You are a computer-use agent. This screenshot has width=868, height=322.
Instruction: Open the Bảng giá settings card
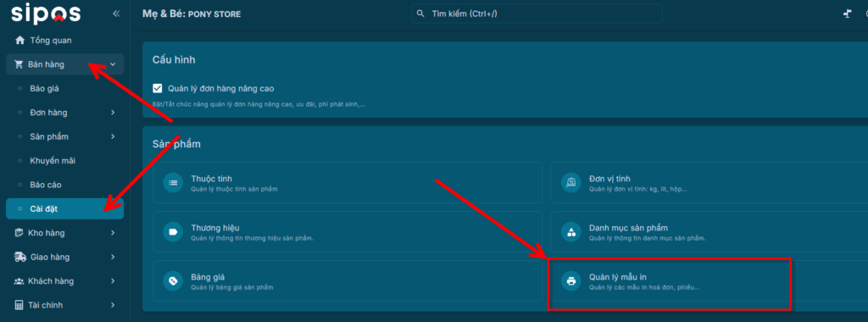tap(348, 281)
